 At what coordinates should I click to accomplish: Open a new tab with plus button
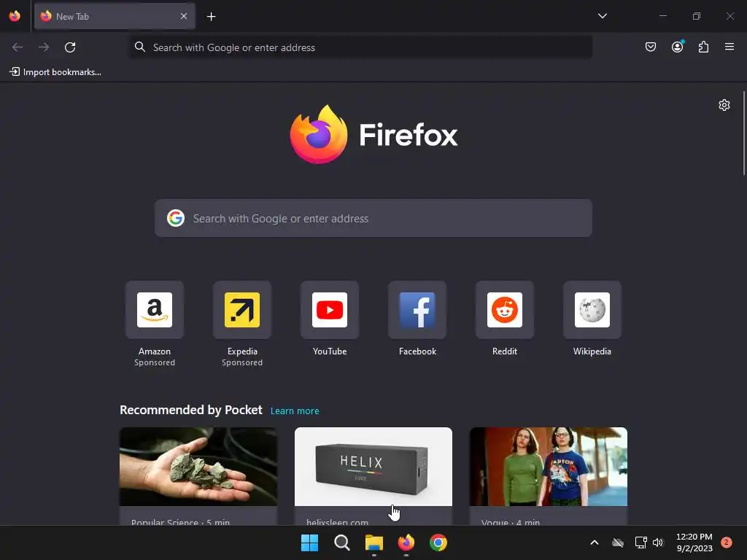211,17
